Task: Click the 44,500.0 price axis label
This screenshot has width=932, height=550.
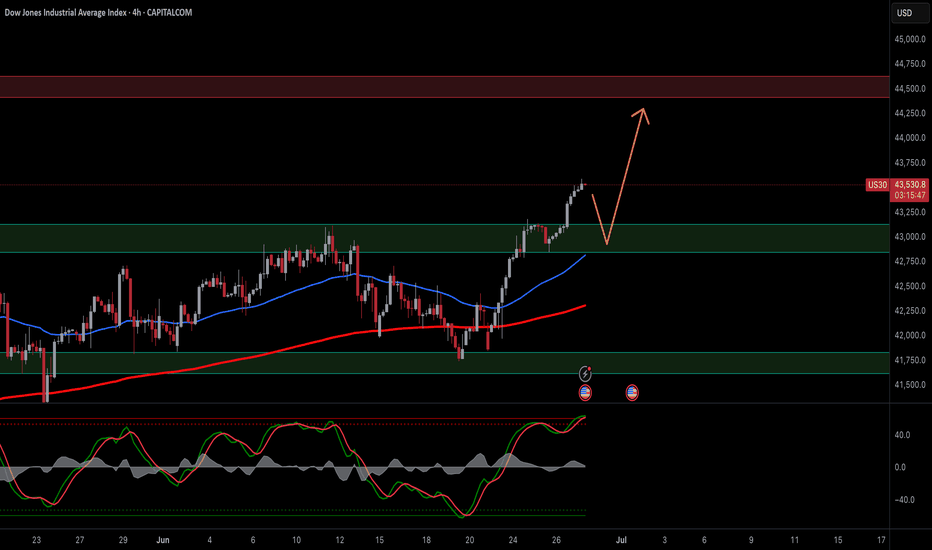Action: pyautogui.click(x=910, y=89)
